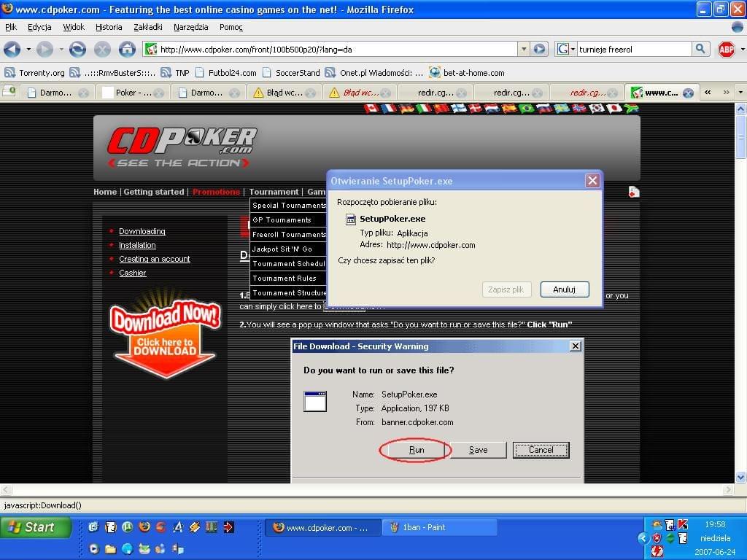Select Jackpot Sit 'N' Go menu entry
This screenshot has height=560, width=747.
(289, 249)
